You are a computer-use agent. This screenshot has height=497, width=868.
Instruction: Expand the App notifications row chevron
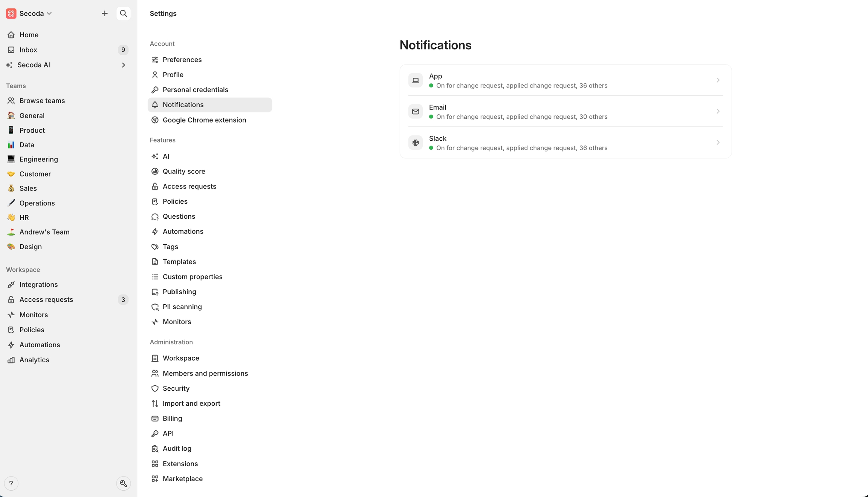(x=718, y=80)
